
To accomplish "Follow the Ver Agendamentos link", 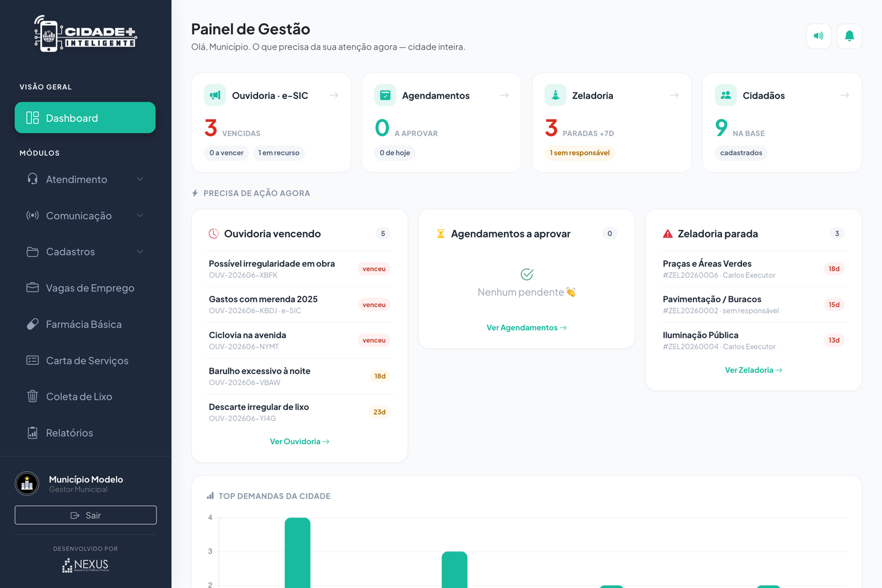I will point(526,327).
